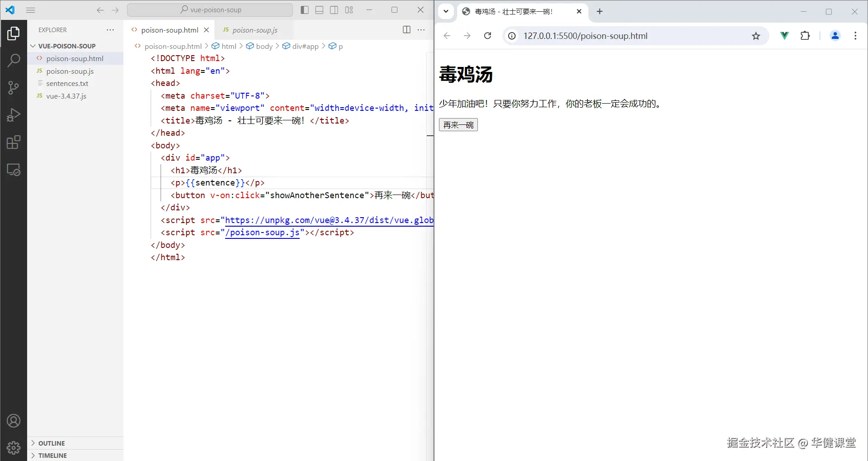This screenshot has height=461, width=868.
Task: Open the browser tab search dropdown
Action: click(x=446, y=12)
